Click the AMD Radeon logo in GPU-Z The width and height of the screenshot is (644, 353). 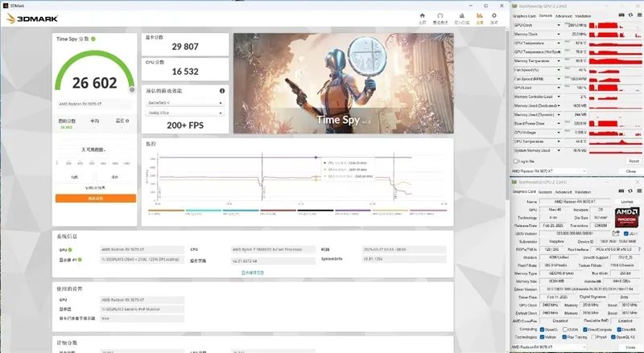click(627, 217)
